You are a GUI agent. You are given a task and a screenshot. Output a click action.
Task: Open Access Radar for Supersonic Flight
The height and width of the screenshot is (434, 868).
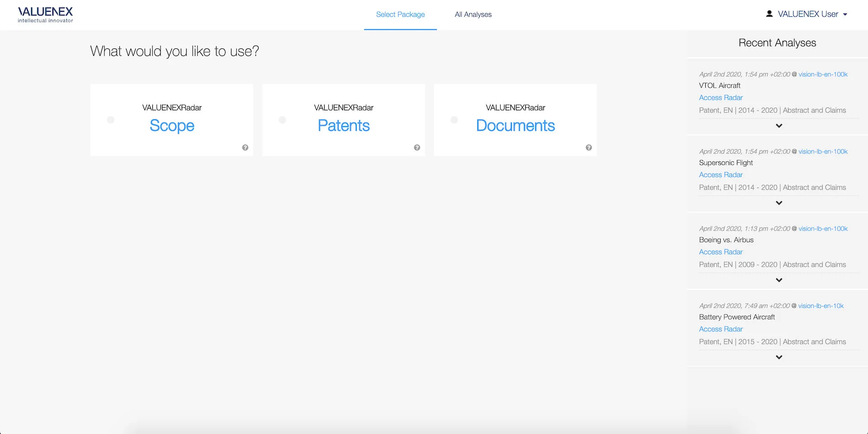coord(721,175)
